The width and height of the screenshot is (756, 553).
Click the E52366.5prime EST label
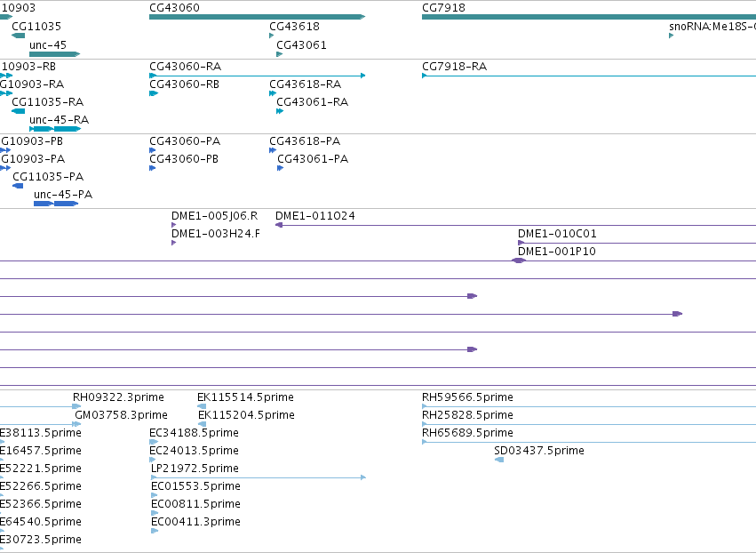click(x=41, y=504)
